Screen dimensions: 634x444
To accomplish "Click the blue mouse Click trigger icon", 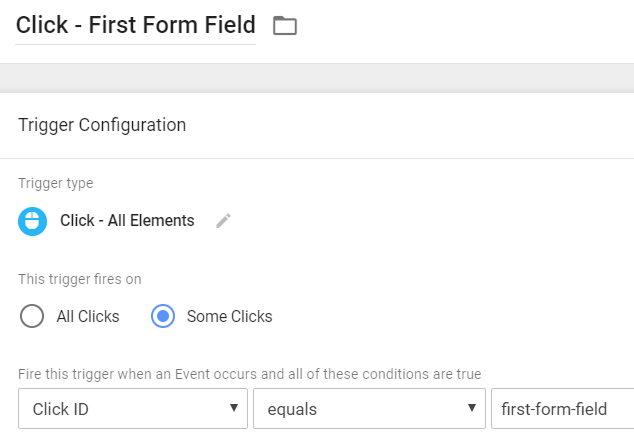I will [x=33, y=221].
